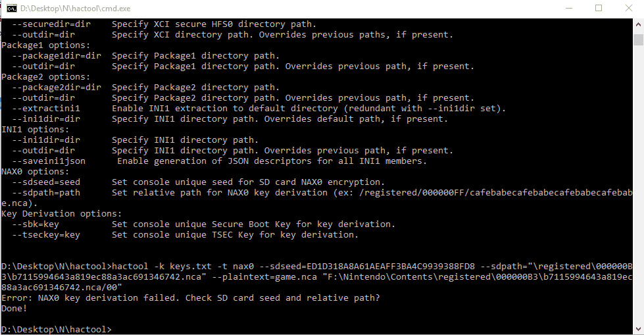644x335 pixels.
Task: Click the 'Done!' output line
Action: point(14,308)
